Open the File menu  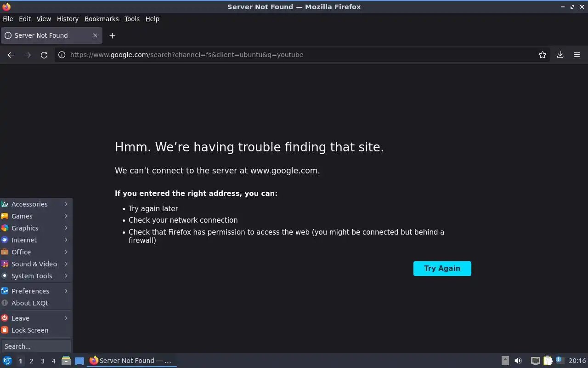(x=8, y=19)
